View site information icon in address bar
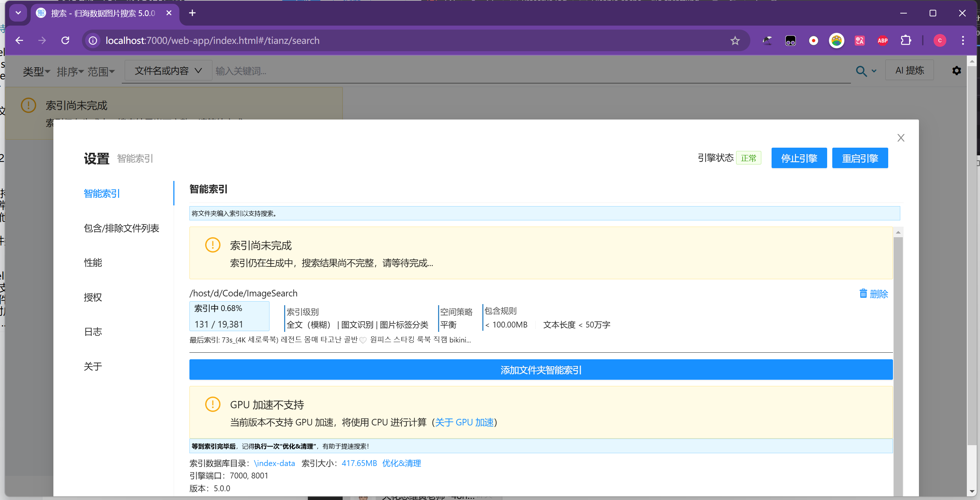 click(x=93, y=40)
